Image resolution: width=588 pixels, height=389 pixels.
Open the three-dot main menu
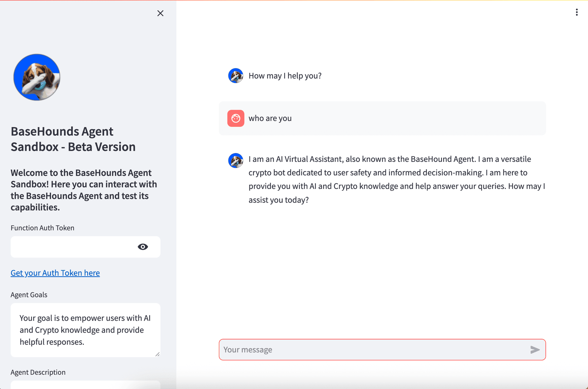577,12
